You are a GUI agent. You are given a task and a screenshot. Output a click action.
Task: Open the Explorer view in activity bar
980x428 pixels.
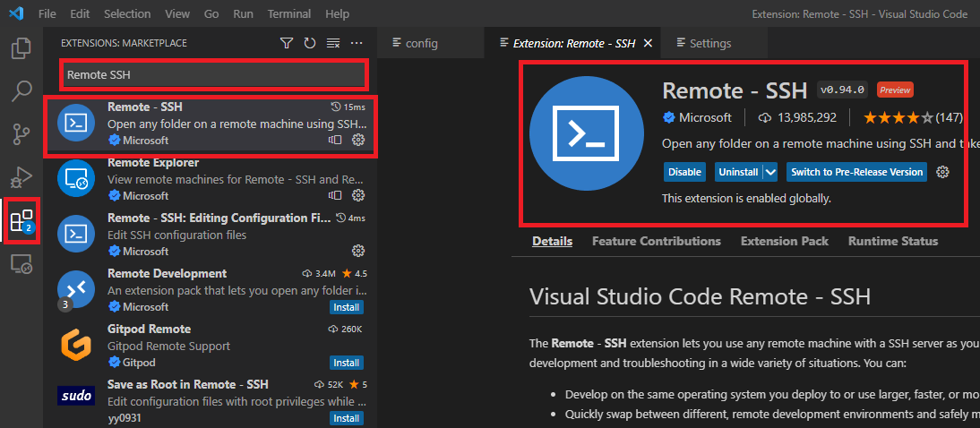[21, 48]
